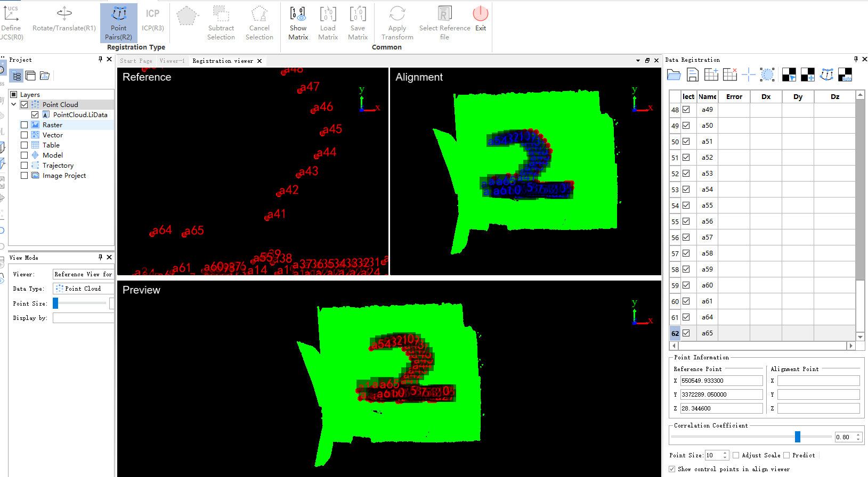
Task: Click the Dx column header
Action: coord(766,97)
